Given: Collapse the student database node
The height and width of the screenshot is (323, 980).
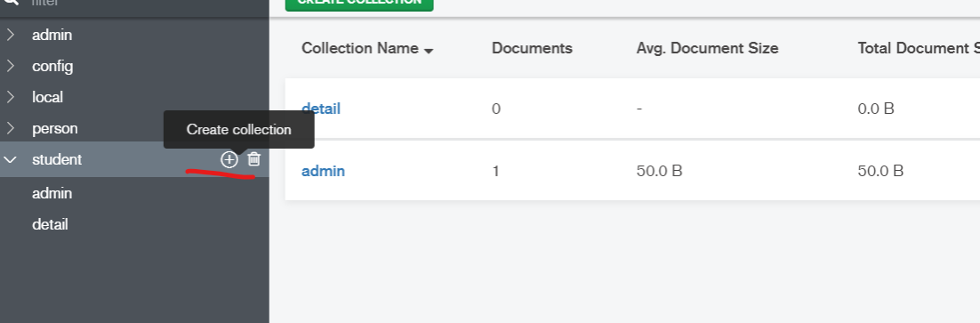Looking at the screenshot, I should click(x=10, y=160).
